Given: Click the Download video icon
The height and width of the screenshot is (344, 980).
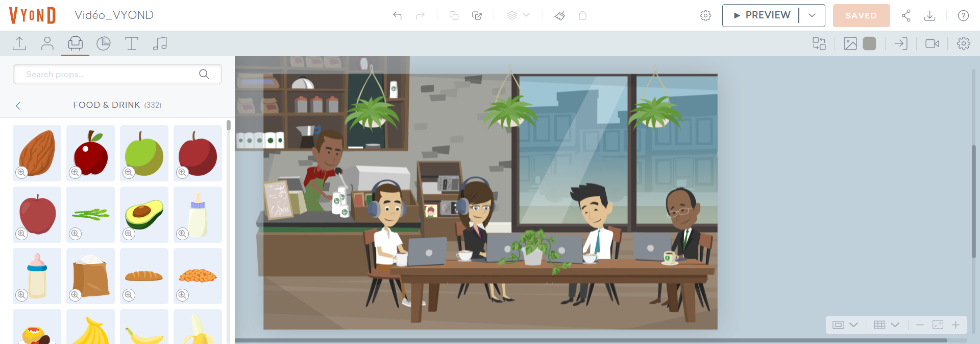Looking at the screenshot, I should [930, 15].
